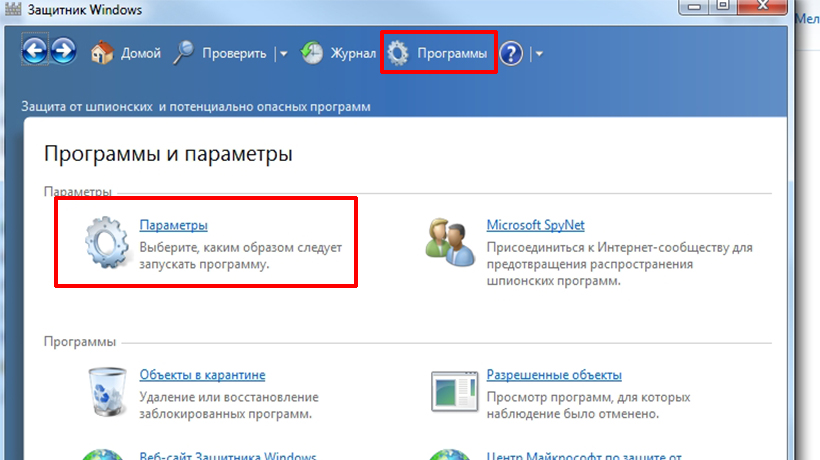Open the Microsoft SpyNet link
Screen dimensions: 820x460
coord(536,225)
